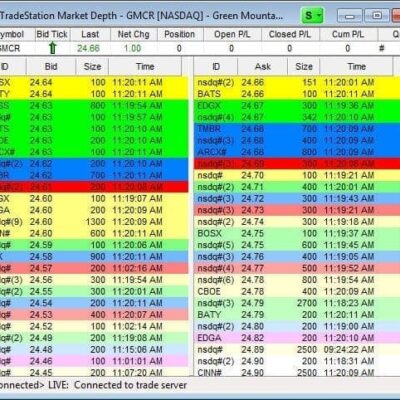
Task: Select ask row EDGA 24.82
Action: coord(297,338)
